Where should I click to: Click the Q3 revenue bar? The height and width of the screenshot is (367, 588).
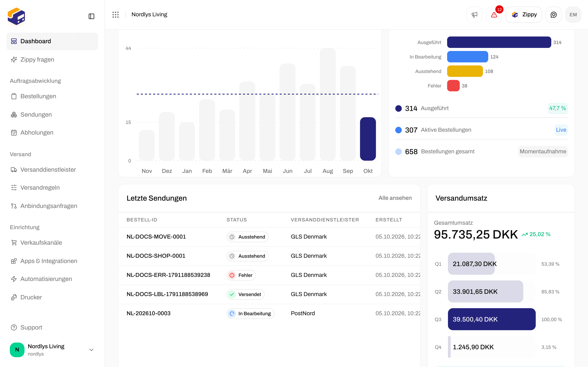point(492,319)
